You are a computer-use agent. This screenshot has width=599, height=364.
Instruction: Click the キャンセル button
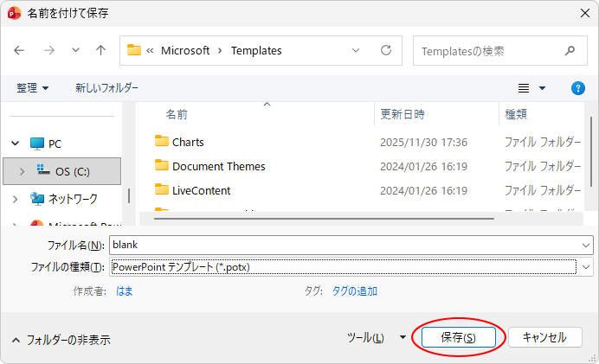[545, 337]
